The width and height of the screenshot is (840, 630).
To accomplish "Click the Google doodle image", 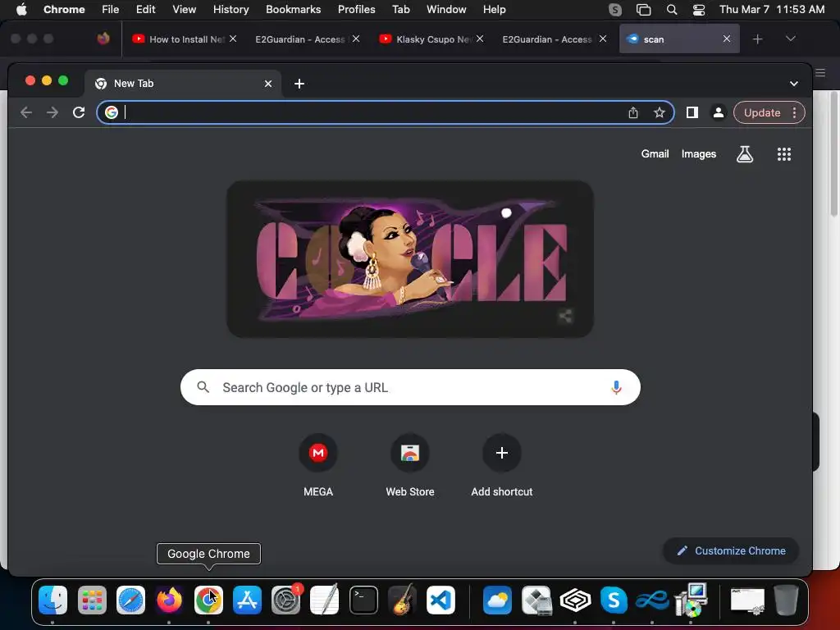I will (410, 259).
